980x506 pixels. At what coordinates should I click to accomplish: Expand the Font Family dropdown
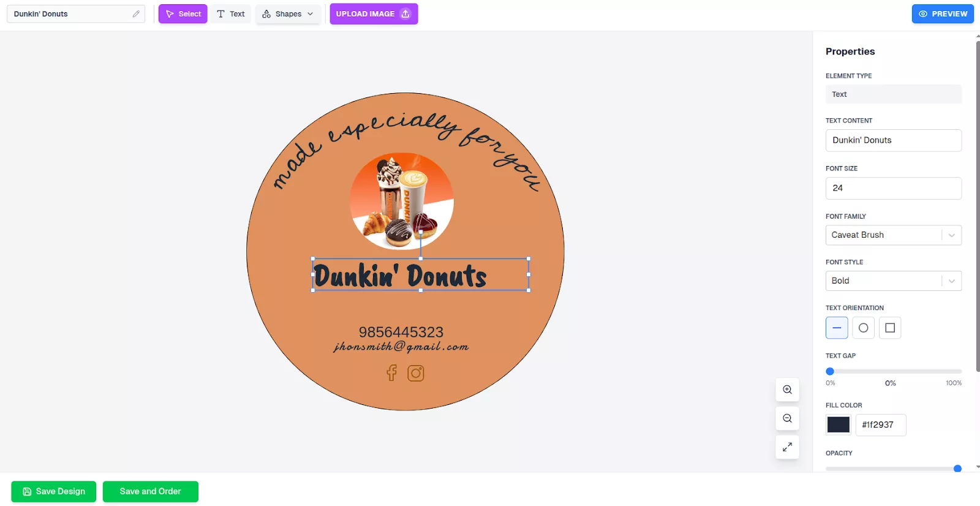[894, 235]
